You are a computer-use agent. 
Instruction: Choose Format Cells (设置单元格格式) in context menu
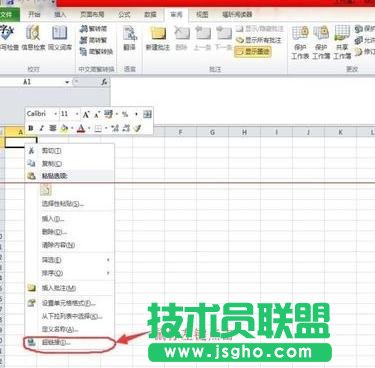(x=70, y=303)
